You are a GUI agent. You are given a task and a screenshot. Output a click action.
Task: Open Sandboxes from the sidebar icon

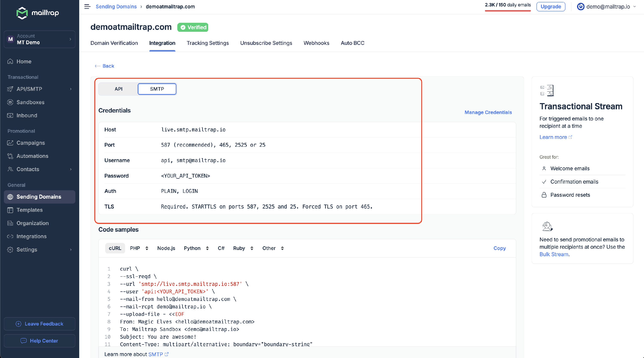[x=10, y=102]
